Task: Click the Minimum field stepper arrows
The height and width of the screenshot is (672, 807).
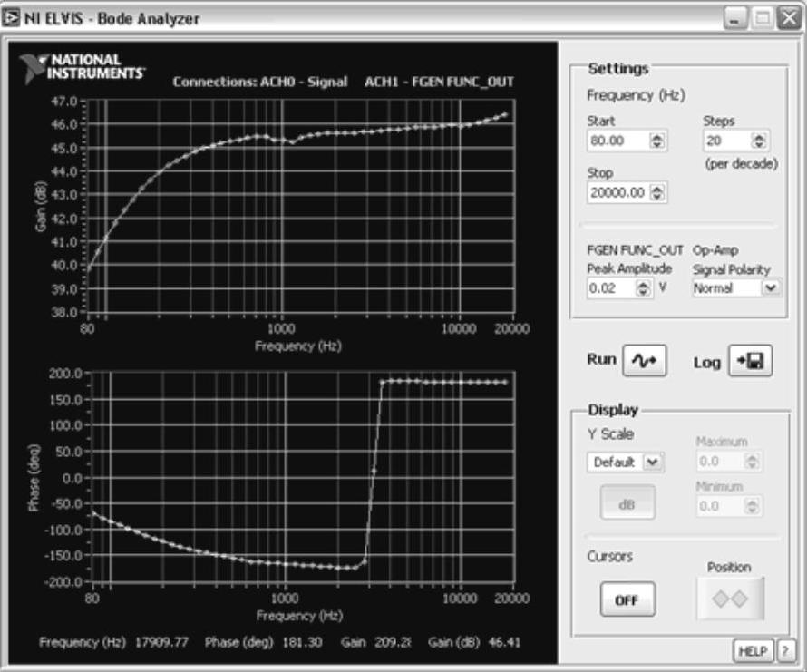Action: click(x=752, y=506)
